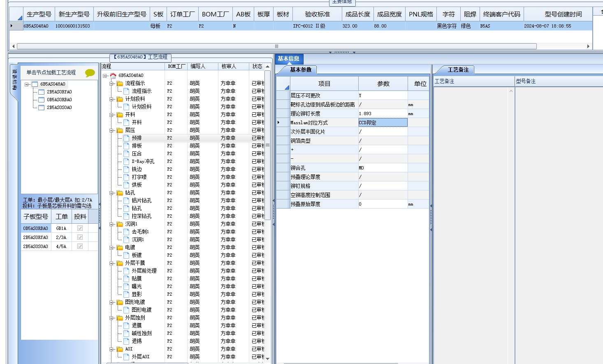Select the top grid row 6B5AS048A0
603x364 pixels.
[x=300, y=26]
